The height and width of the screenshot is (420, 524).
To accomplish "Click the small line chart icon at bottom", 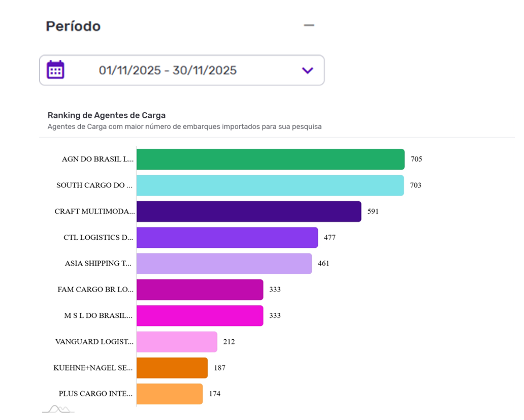I will coord(58,409).
